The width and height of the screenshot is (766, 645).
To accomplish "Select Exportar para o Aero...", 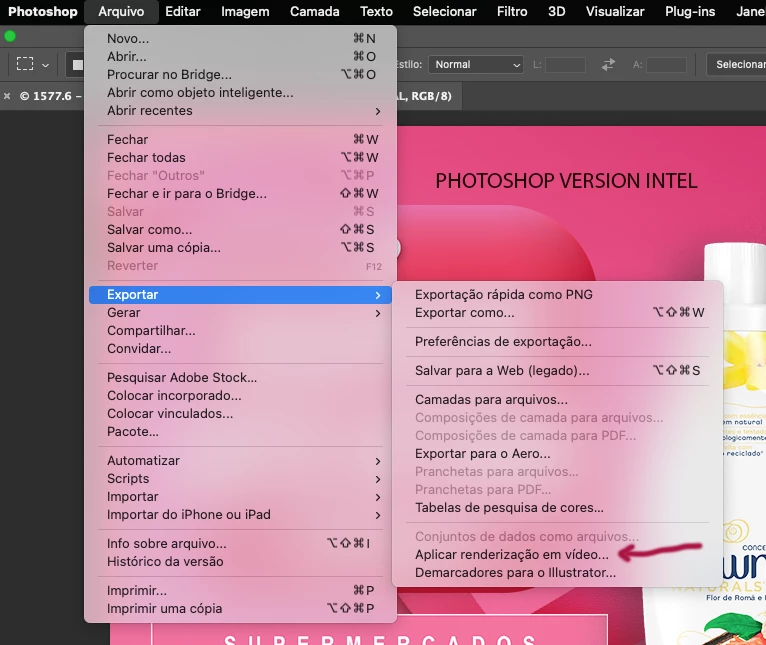I will [557, 454].
